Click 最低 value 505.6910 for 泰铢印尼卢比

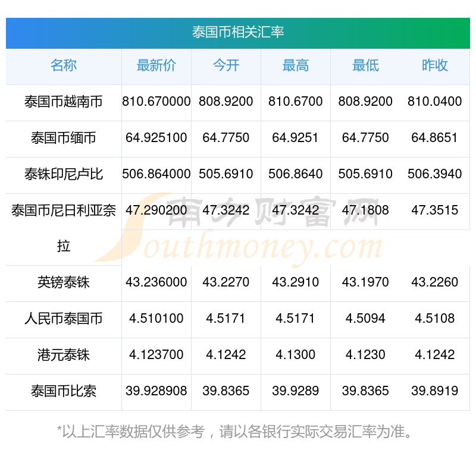point(365,174)
